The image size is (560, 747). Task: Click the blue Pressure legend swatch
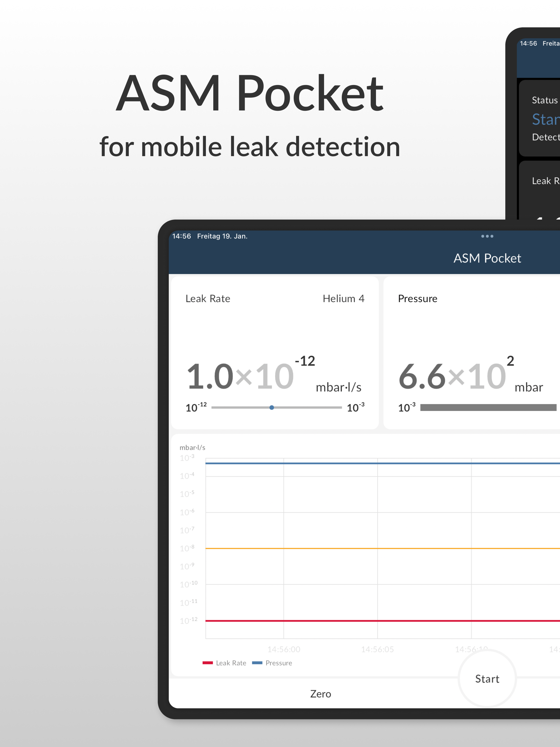click(x=257, y=663)
